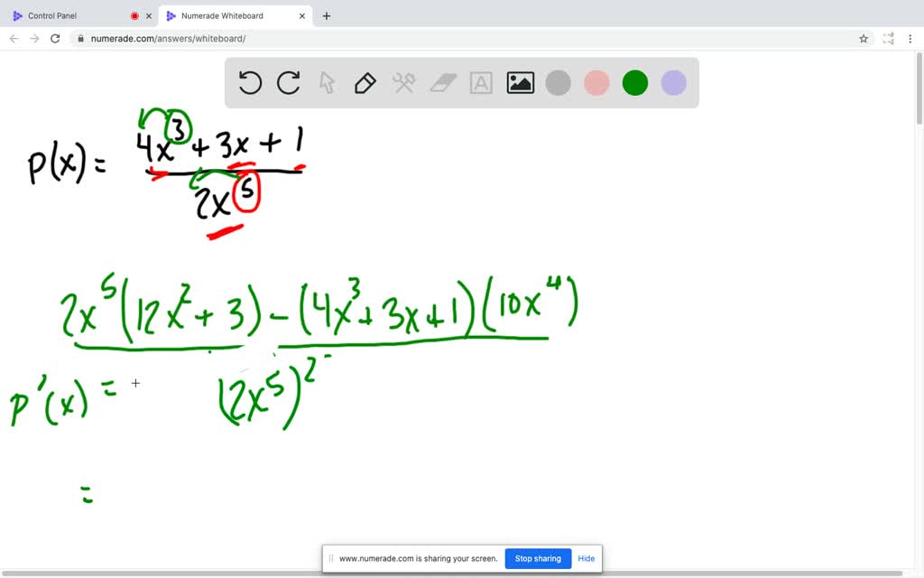Select the purple color swatch
The image size is (924, 578).
coord(672,82)
